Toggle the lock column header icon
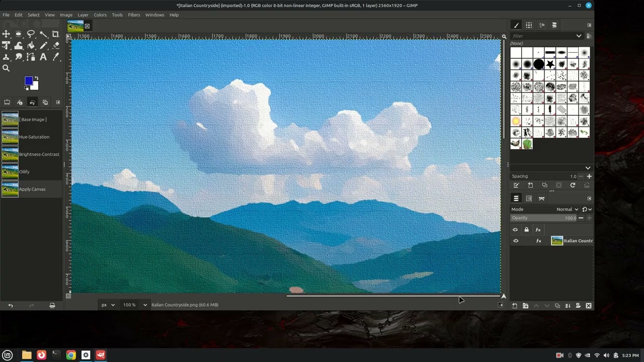Image resolution: width=644 pixels, height=362 pixels. pyautogui.click(x=527, y=230)
